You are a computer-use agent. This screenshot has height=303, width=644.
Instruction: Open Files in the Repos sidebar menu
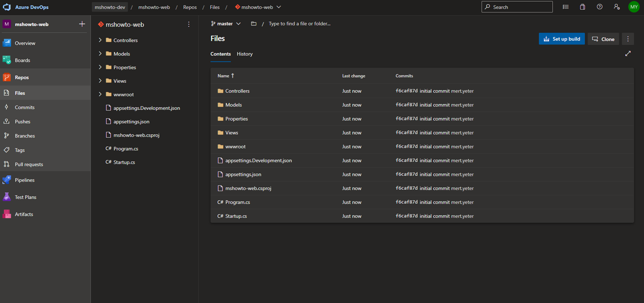tap(45, 93)
